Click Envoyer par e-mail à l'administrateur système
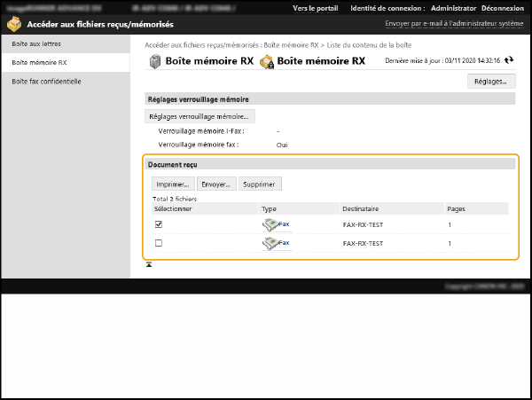Viewport: 532px width, 400px height. pos(453,24)
